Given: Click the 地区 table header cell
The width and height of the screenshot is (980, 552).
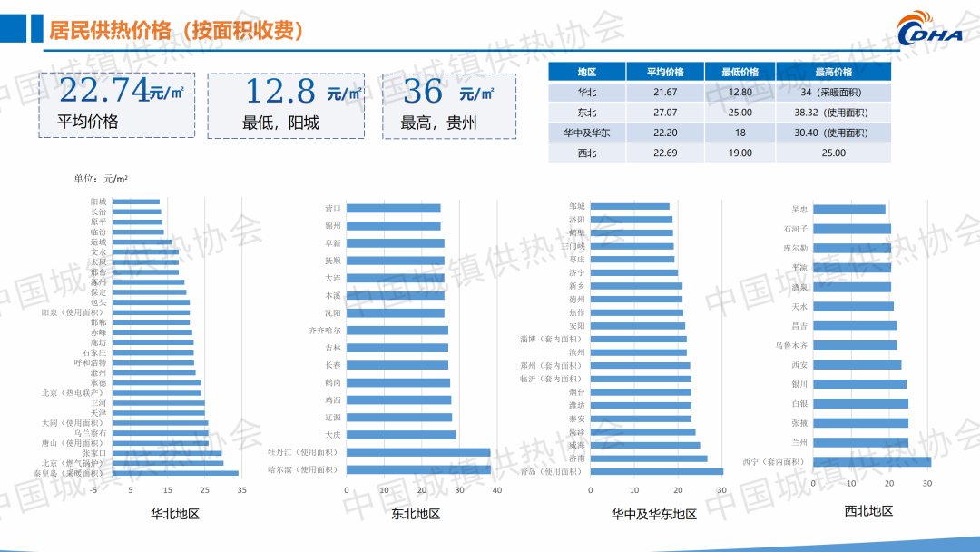Looking at the screenshot, I should [x=587, y=72].
